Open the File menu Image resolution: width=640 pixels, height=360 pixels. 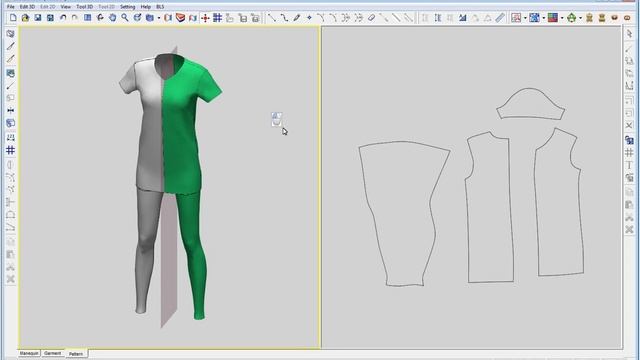11,7
